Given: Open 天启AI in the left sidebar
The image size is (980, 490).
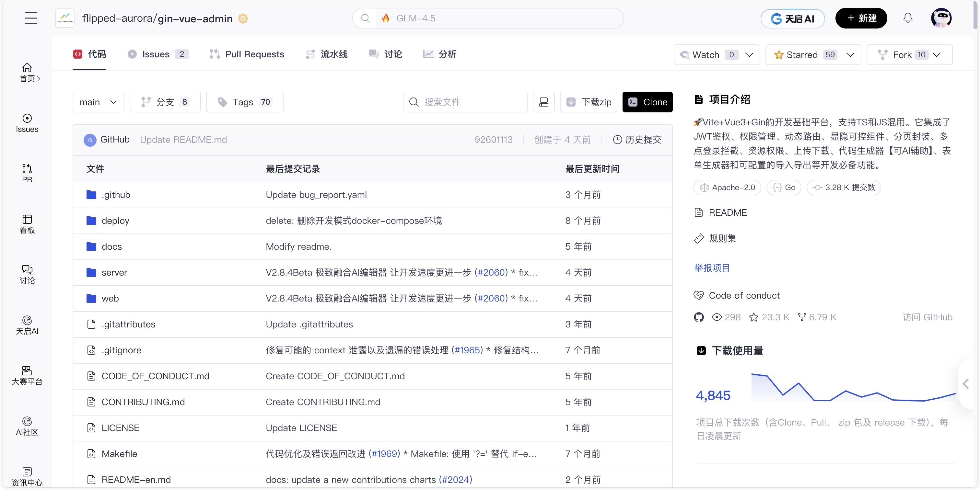Looking at the screenshot, I should pyautogui.click(x=27, y=325).
